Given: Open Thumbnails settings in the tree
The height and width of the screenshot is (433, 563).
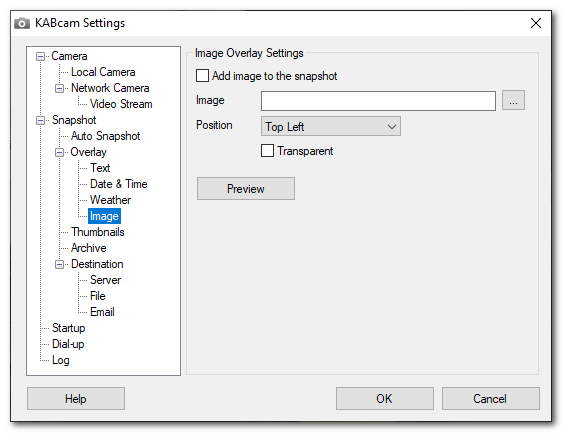Looking at the screenshot, I should point(98,232).
